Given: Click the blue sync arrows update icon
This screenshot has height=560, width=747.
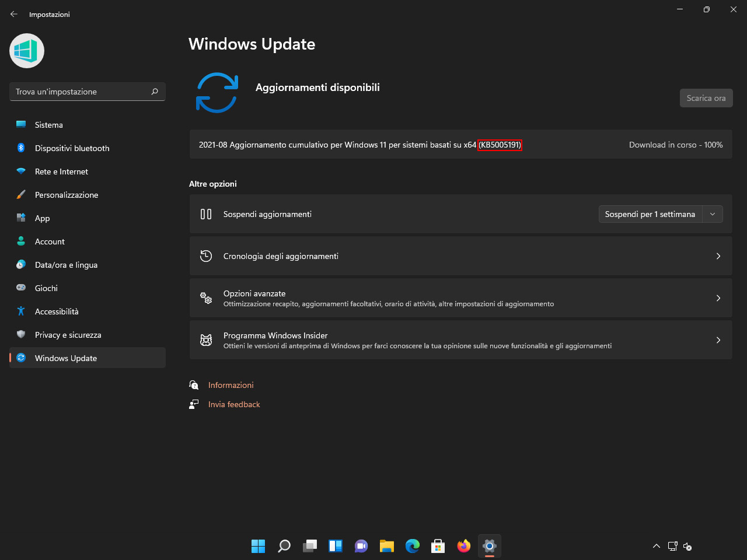Looking at the screenshot, I should (x=217, y=93).
